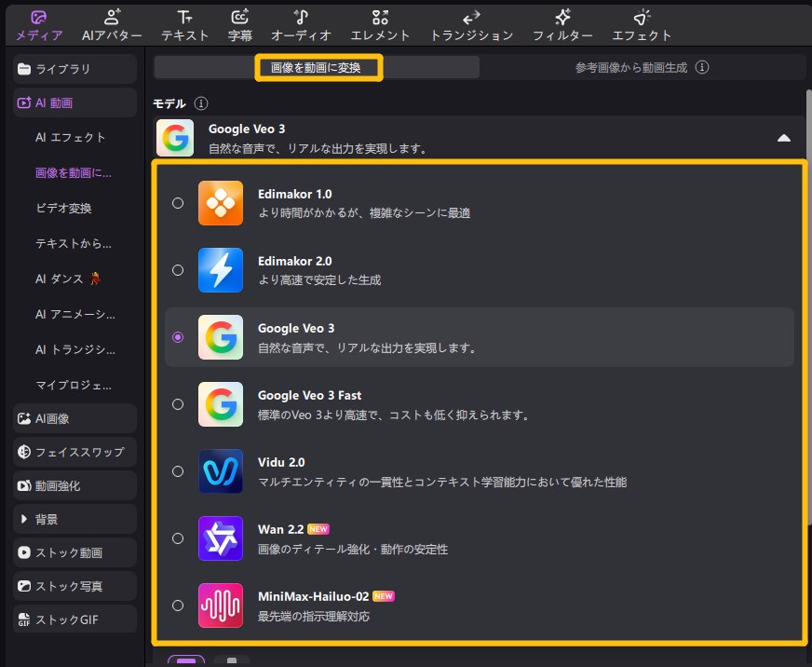812x667 pixels.
Task: Open the エレメント elements icon
Action: click(x=380, y=17)
